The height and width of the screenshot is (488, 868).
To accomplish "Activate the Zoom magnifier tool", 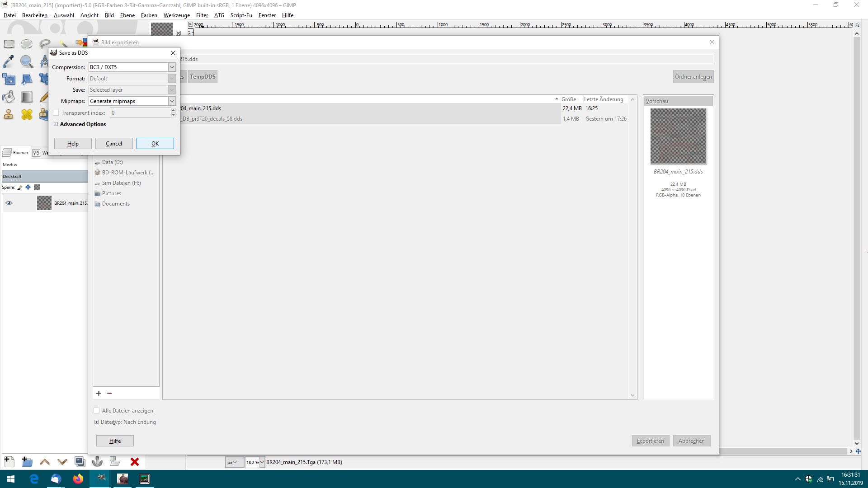I will pos(27,61).
